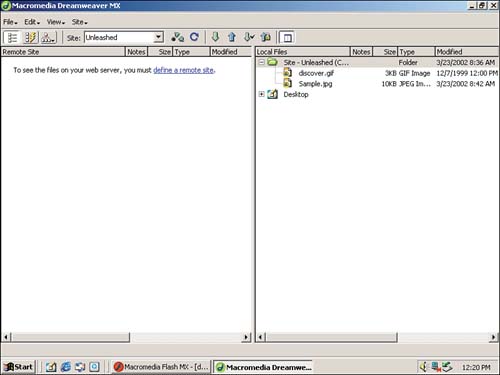Select the Site Files view icon

(x=12, y=37)
